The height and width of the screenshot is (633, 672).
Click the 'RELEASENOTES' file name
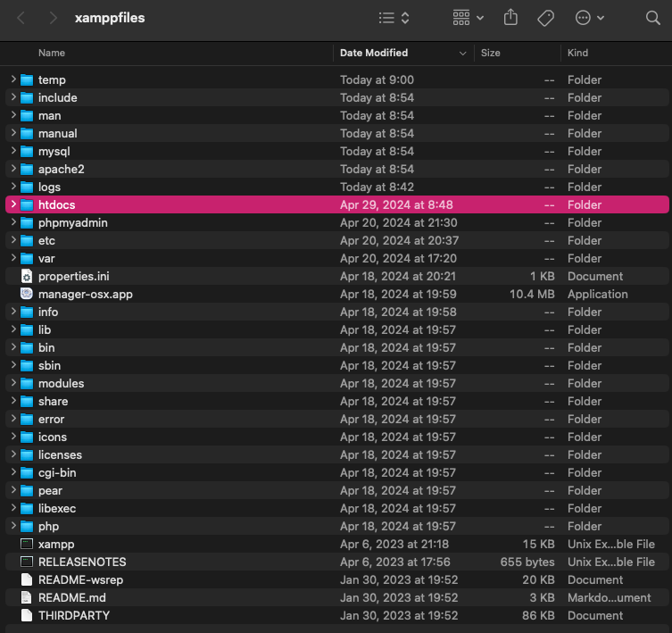[82, 562]
